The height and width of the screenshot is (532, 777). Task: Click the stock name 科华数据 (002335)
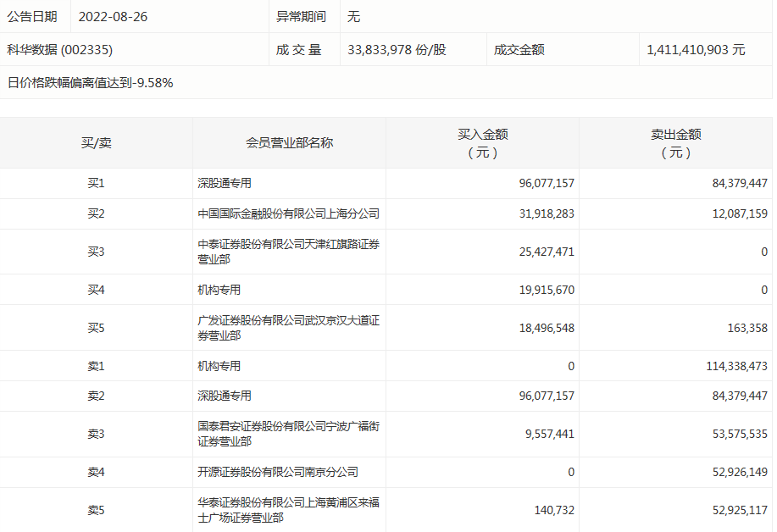59,50
